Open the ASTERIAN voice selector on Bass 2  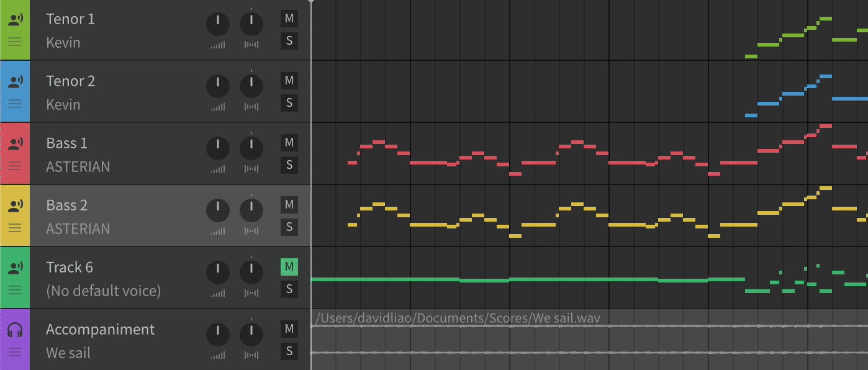click(78, 229)
